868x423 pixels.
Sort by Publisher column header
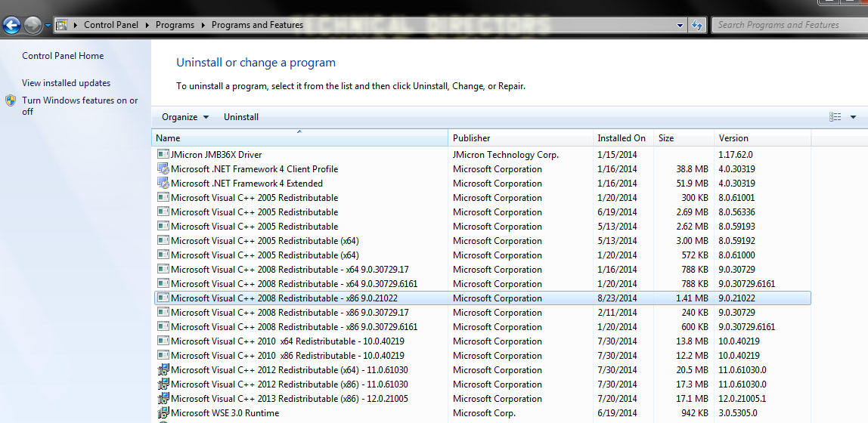pyautogui.click(x=520, y=138)
